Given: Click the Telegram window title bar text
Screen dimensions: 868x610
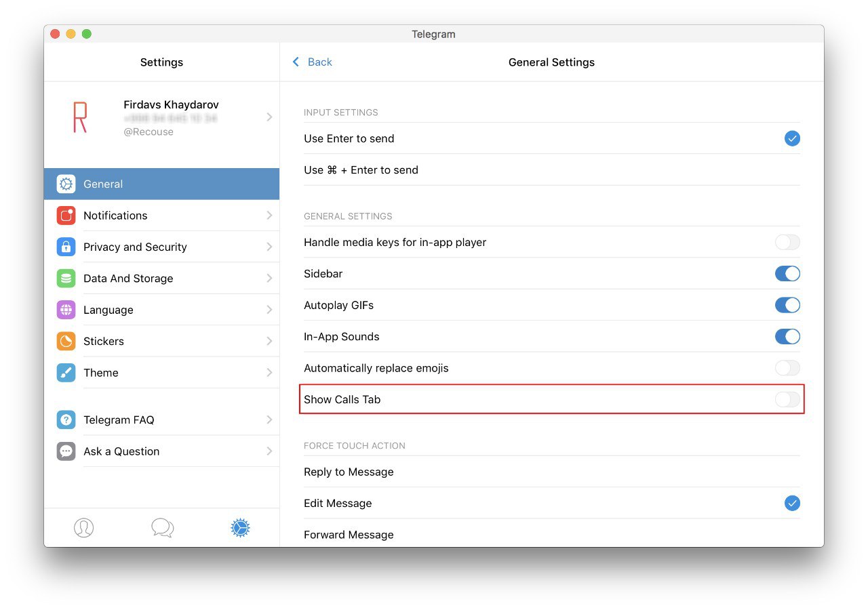Looking at the screenshot, I should [x=433, y=34].
